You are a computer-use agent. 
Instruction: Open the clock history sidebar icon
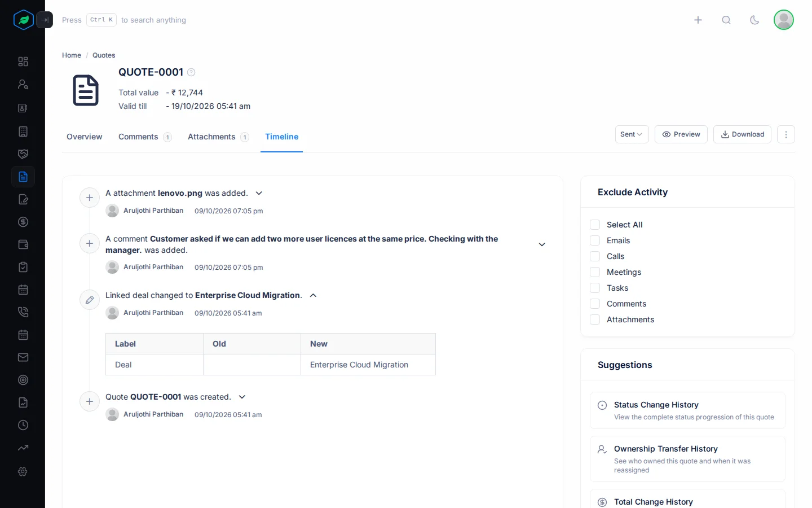pos(23,425)
